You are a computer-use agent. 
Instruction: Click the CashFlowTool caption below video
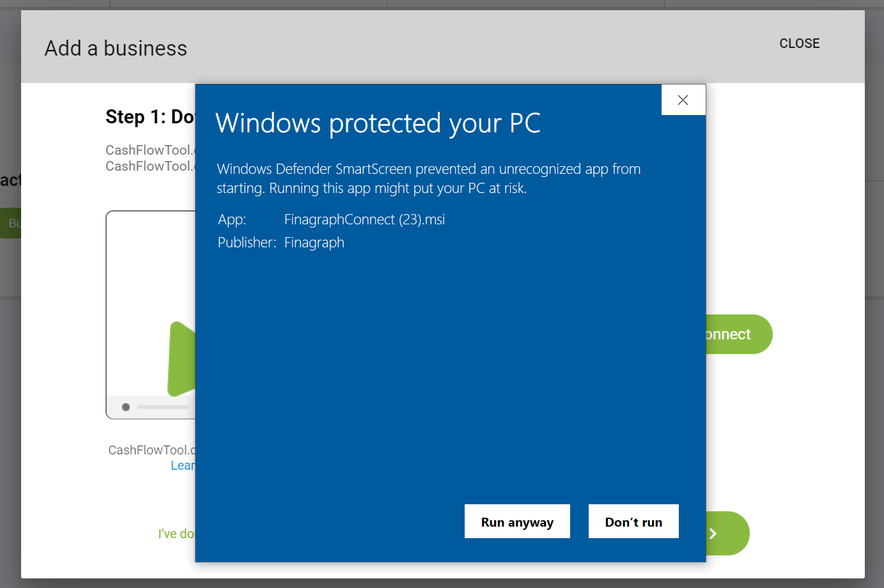pyautogui.click(x=152, y=450)
